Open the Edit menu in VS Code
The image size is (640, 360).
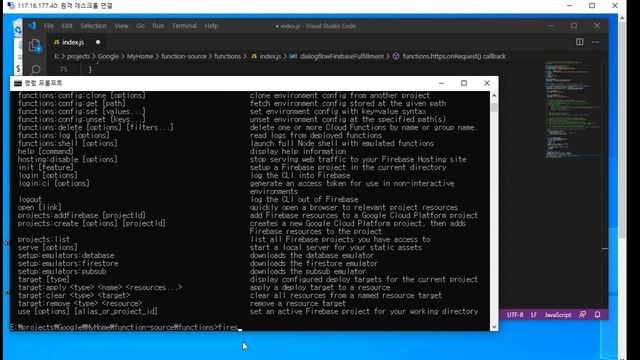[x=67, y=26]
